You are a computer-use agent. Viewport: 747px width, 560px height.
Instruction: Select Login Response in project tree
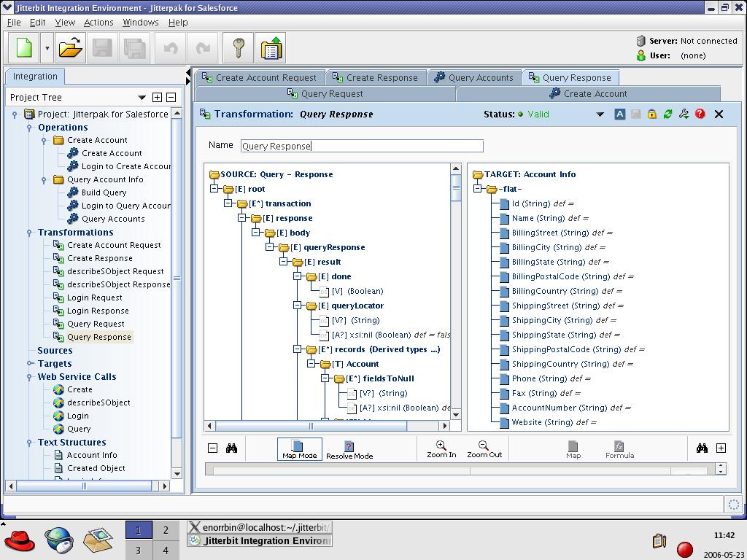[x=98, y=311]
